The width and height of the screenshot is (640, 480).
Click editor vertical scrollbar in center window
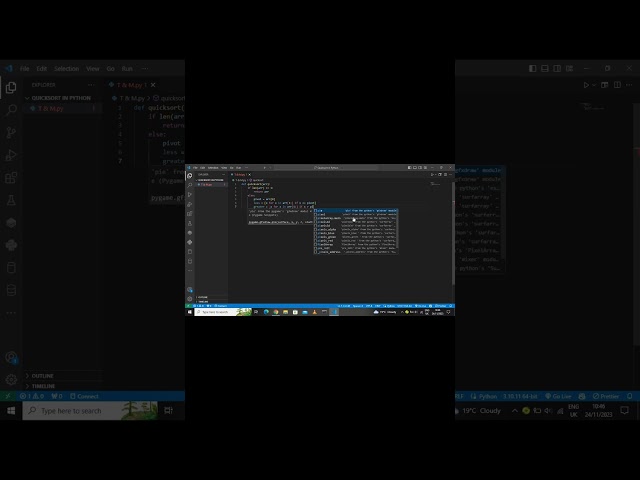453,233
